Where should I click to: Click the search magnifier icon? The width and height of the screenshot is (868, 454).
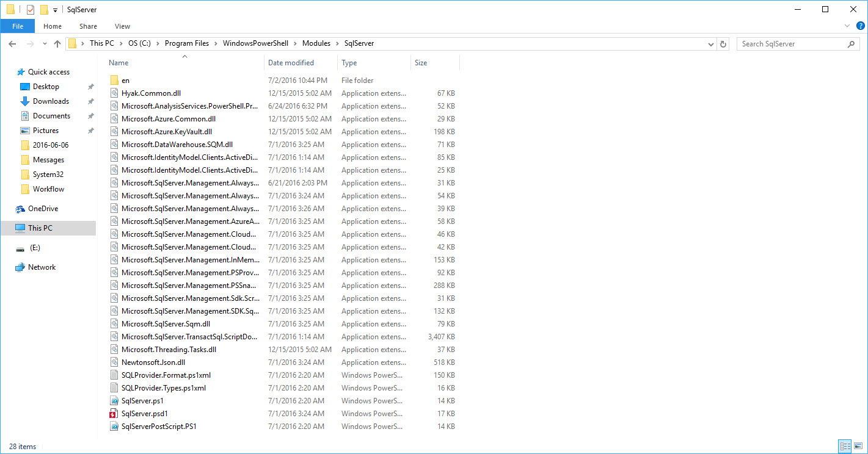coord(851,44)
